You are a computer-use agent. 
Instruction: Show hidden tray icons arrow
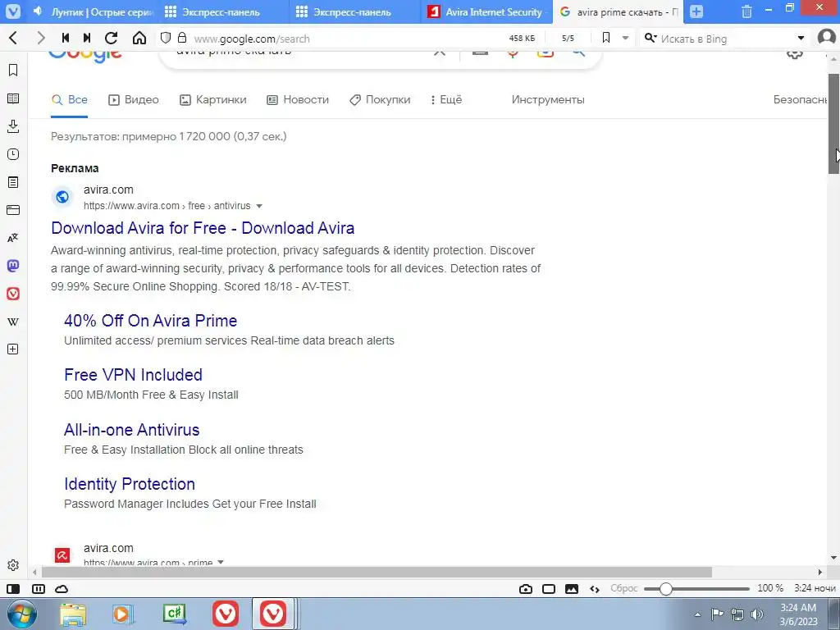tap(697, 614)
